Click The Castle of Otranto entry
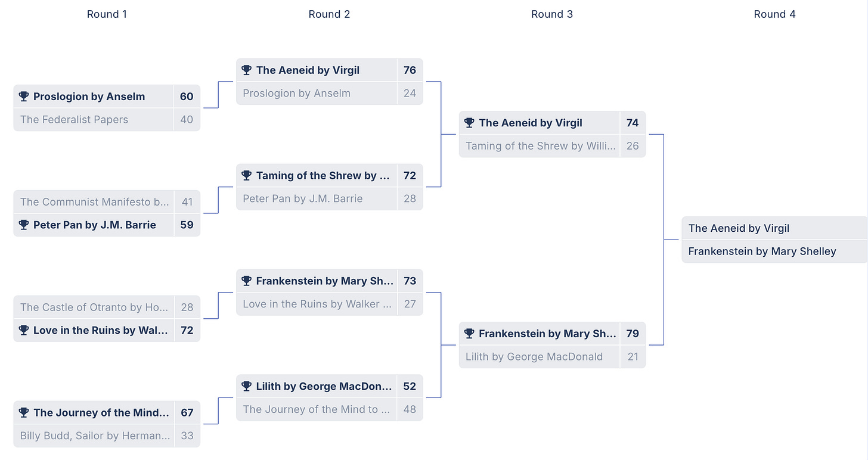The width and height of the screenshot is (868, 460). (x=107, y=307)
